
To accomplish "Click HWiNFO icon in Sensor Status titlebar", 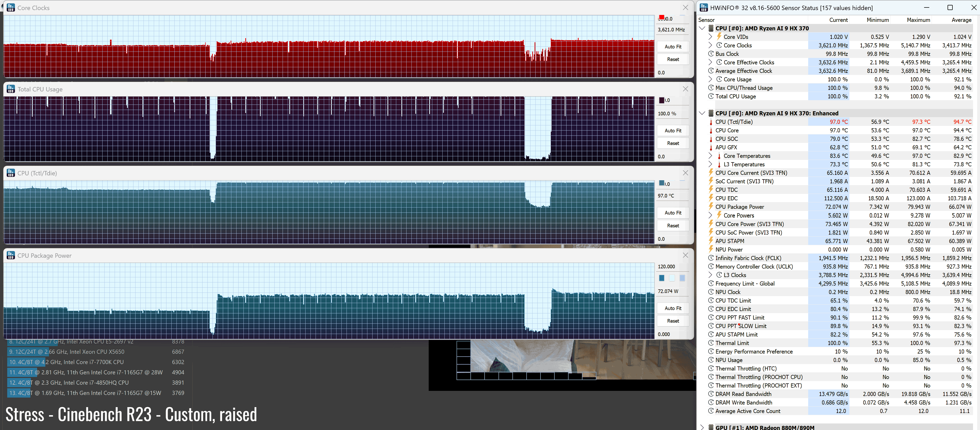I will (704, 8).
